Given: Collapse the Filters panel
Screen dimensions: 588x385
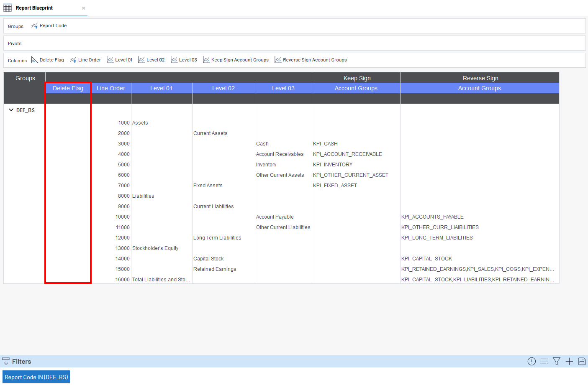Looking at the screenshot, I should coord(6,362).
